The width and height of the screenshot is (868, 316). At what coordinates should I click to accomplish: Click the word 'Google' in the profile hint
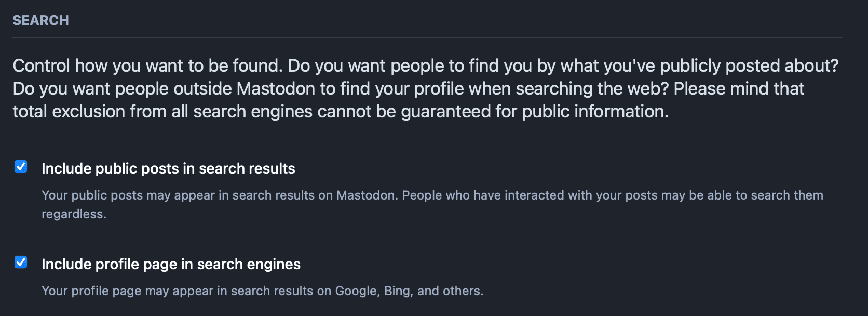357,291
